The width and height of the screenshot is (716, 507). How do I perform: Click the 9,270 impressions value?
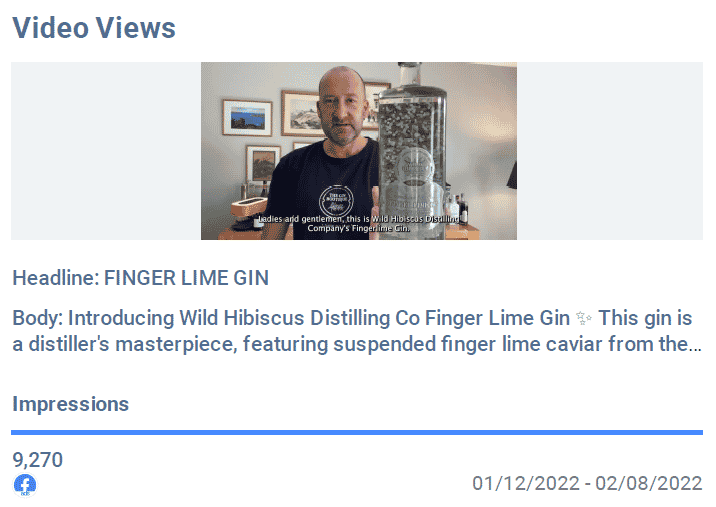tap(37, 460)
